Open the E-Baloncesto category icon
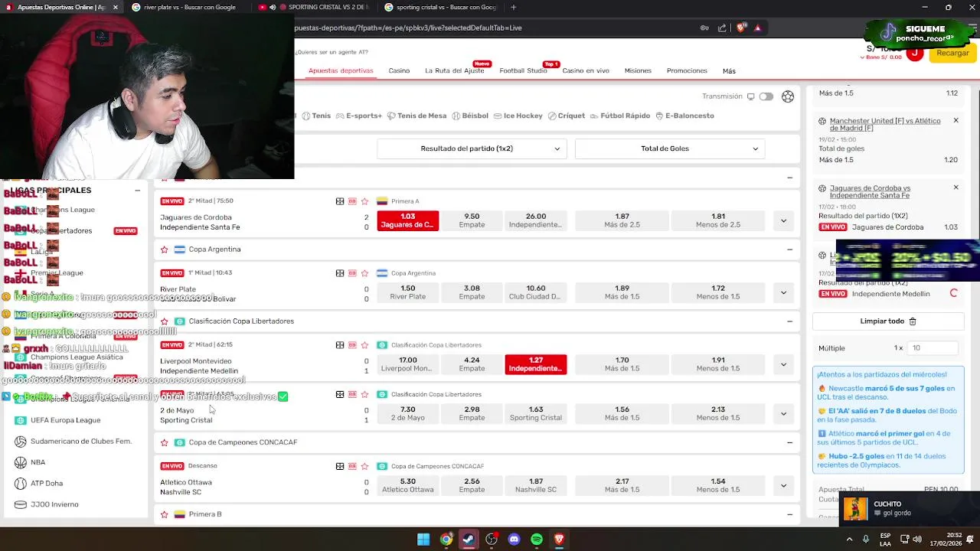980x551 pixels. (x=659, y=116)
